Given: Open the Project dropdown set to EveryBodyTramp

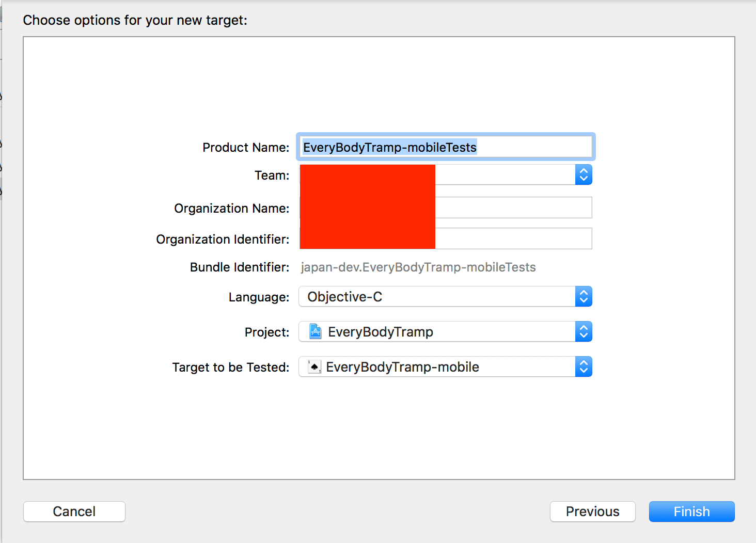Looking at the screenshot, I should coord(444,331).
